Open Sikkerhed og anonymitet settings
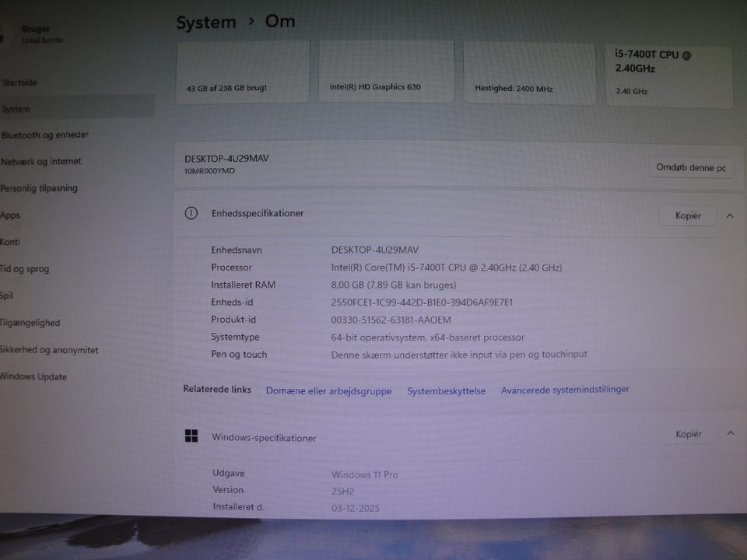 pos(49,349)
